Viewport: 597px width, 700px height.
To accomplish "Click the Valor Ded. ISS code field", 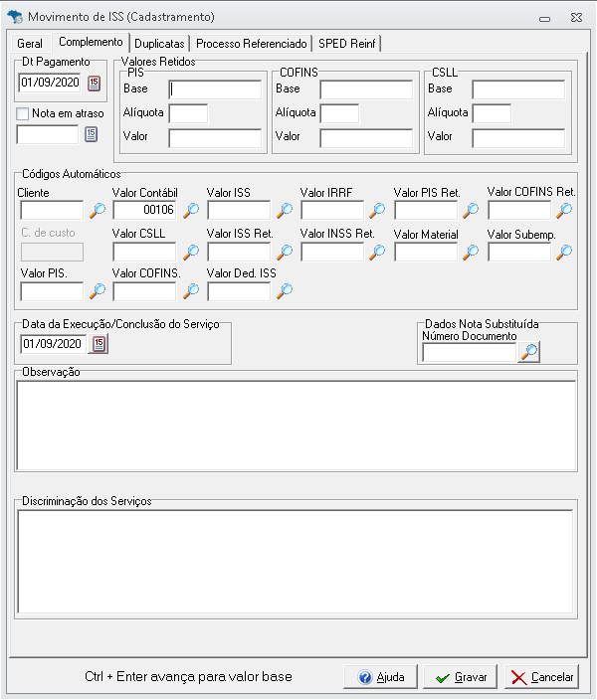I will (239, 291).
